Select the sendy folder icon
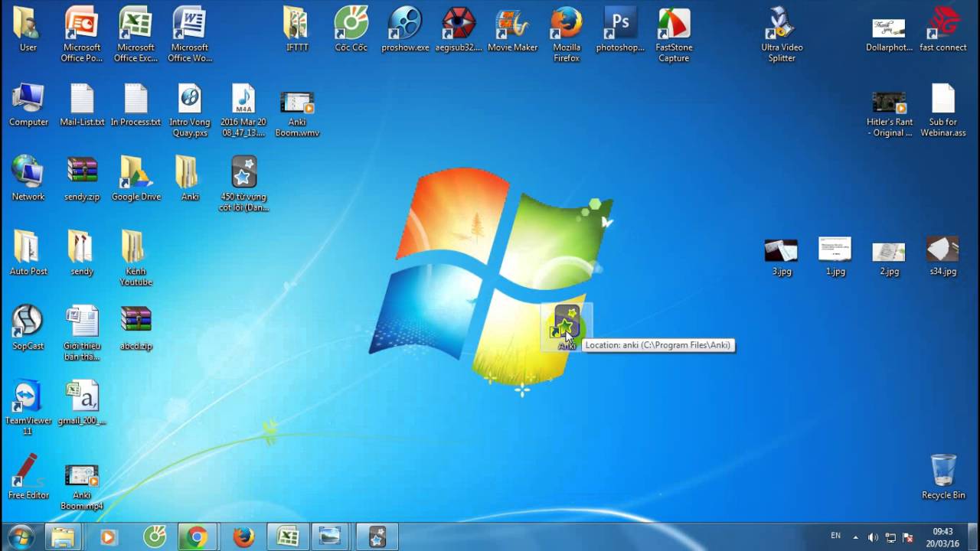This screenshot has height=551, width=980. [x=82, y=253]
